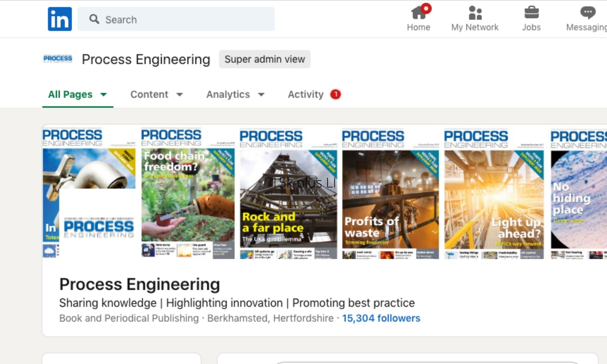Screen dimensions: 607x364
Task: Click Book and Periodical Publishing text
Action: (129, 318)
